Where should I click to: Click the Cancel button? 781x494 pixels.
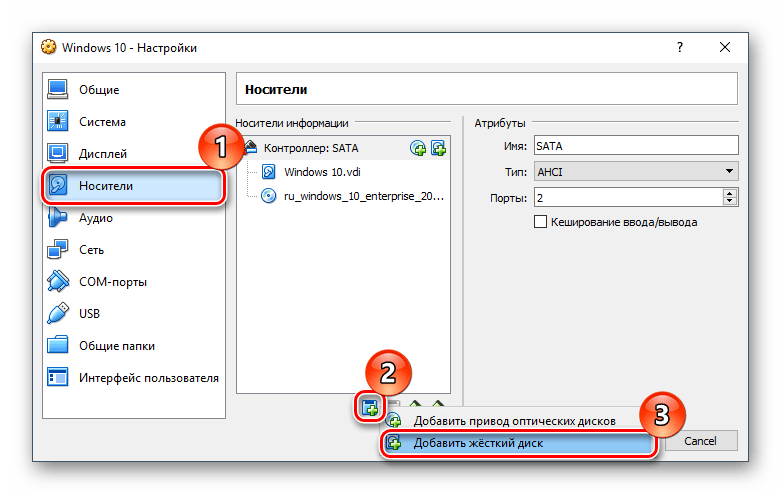pos(700,441)
